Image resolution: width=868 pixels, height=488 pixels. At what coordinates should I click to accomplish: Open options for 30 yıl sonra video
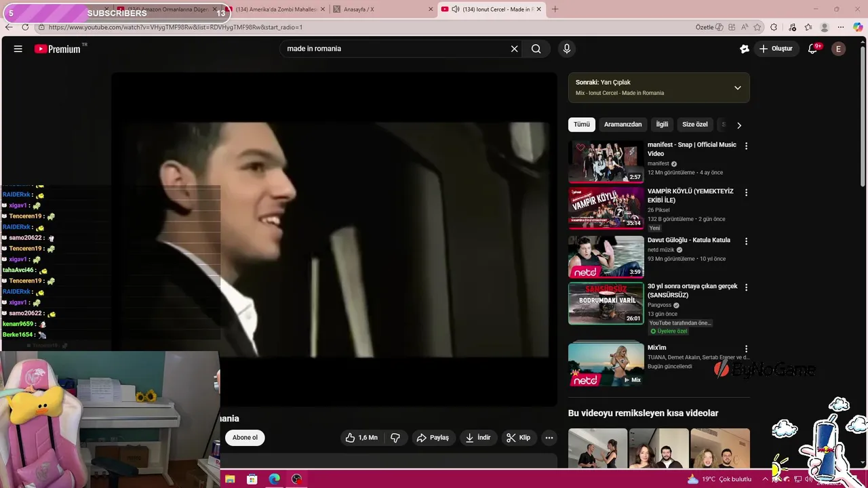point(746,287)
